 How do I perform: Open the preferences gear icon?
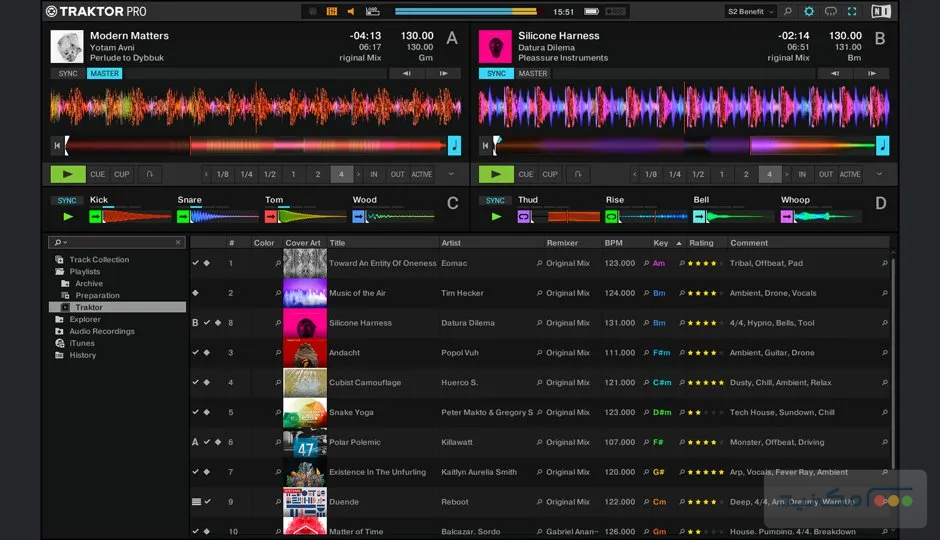[809, 11]
